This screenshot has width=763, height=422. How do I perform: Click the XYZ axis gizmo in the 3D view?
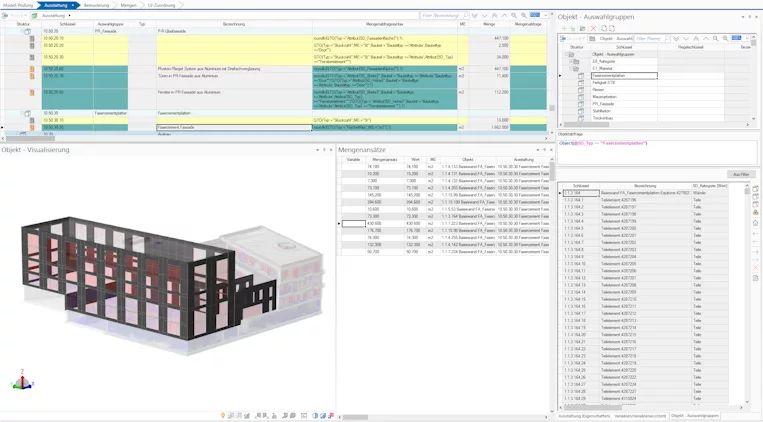22,380
